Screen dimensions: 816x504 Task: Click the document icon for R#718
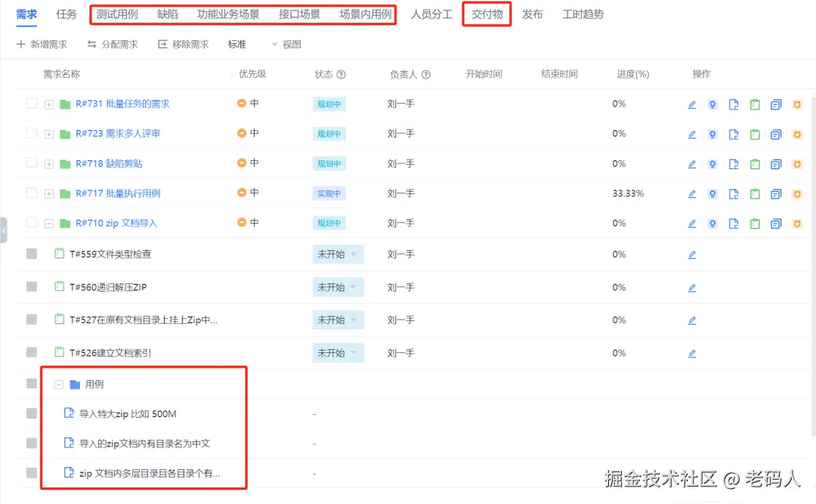pos(734,163)
